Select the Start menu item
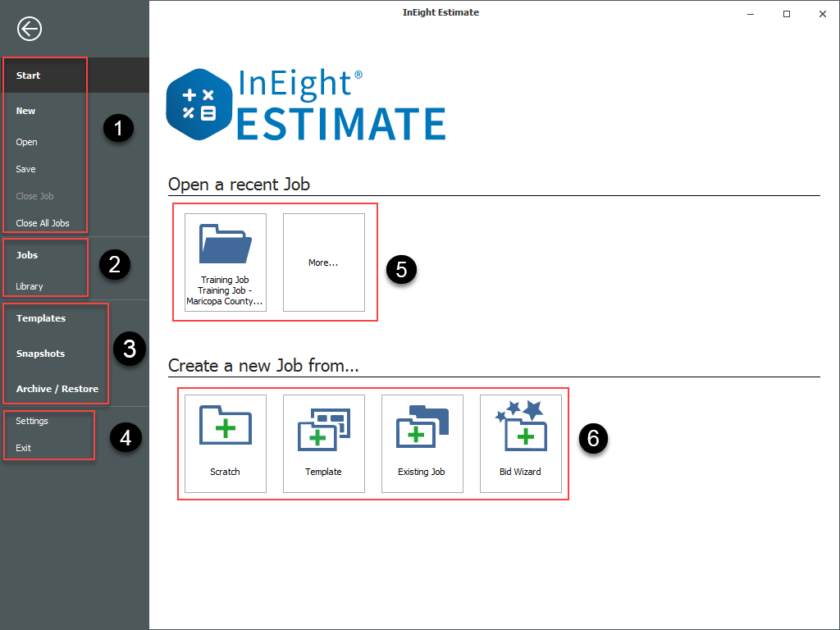Viewport: 840px width, 630px height. point(29,75)
